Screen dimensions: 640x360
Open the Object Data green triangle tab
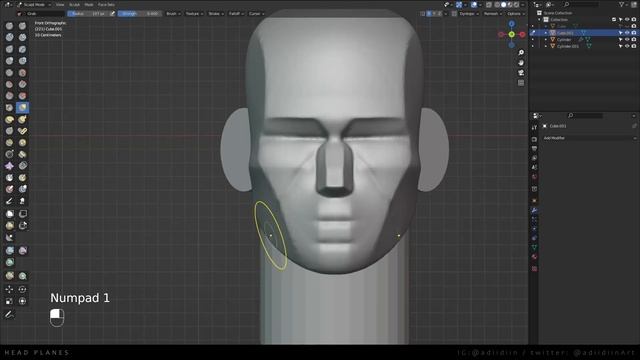pos(534,247)
